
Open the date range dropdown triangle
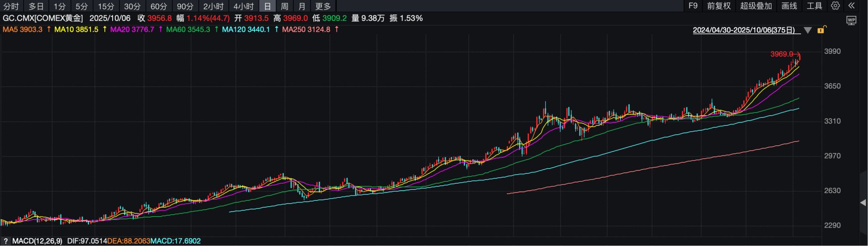click(x=808, y=30)
